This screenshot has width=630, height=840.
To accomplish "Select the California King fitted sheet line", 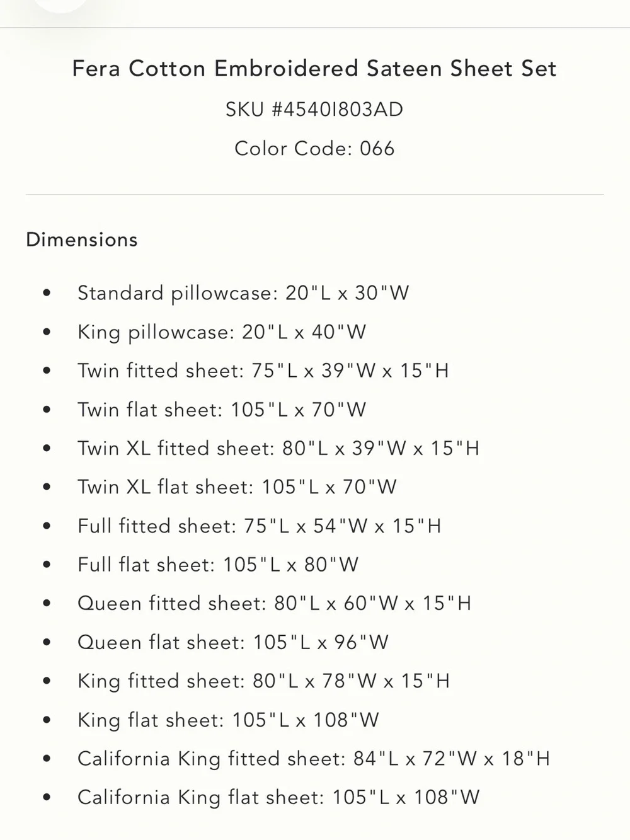I will [x=314, y=759].
